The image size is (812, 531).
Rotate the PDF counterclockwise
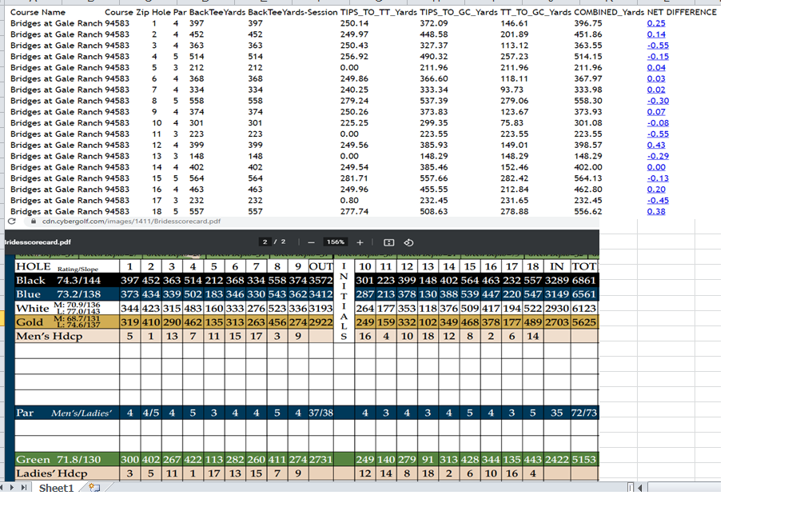pyautogui.click(x=408, y=242)
